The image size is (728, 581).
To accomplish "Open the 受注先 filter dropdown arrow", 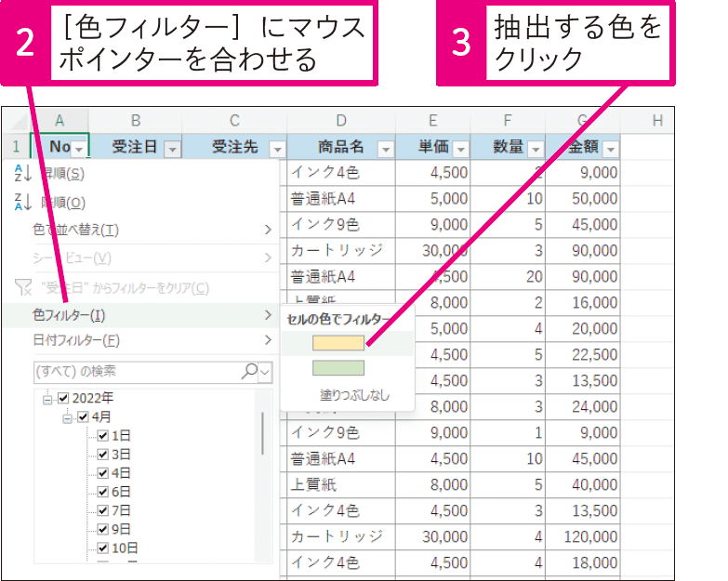I will [278, 150].
